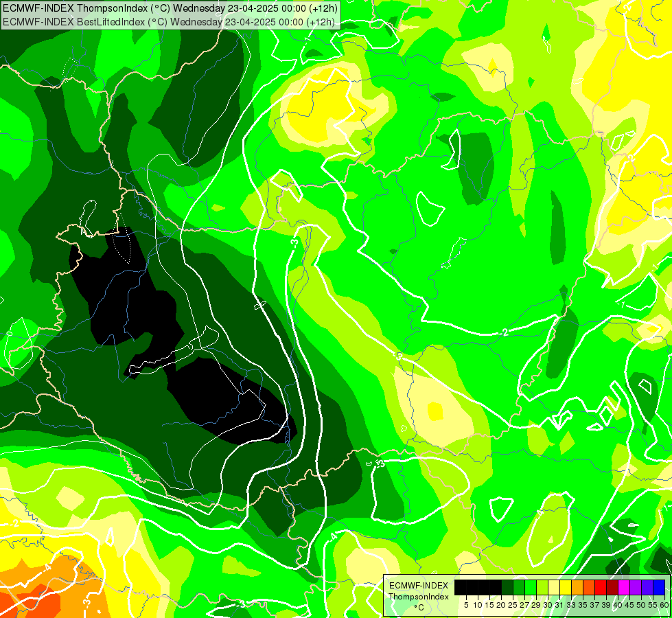Viewport: 672px width, 618px height.
Task: Select the pure yellow 31–33 legend swatch
Action: 566,587
